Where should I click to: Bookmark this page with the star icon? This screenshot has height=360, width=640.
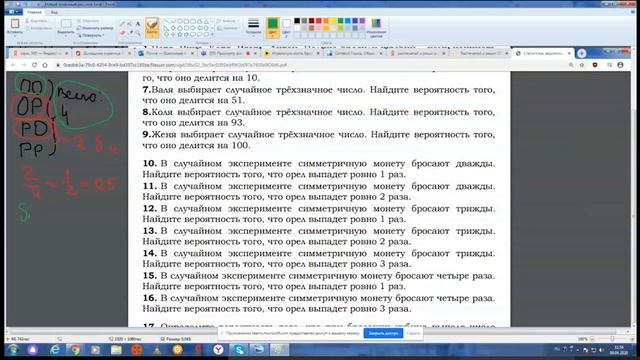(x=582, y=65)
